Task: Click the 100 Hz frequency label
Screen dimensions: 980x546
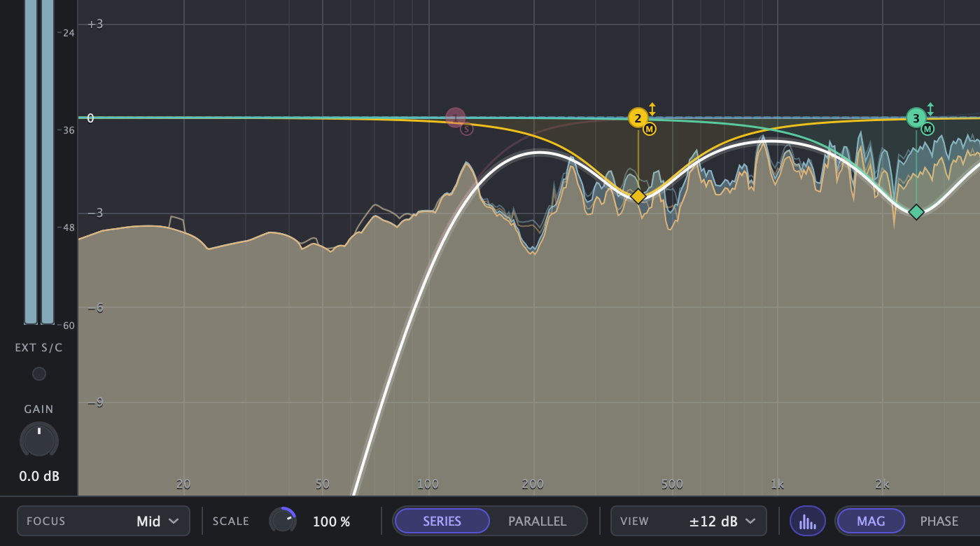Action: (x=428, y=484)
